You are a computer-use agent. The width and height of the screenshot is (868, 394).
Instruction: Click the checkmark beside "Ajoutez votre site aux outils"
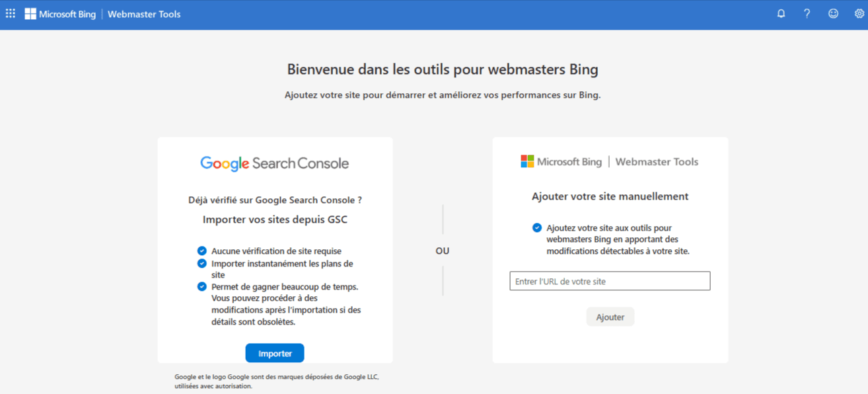point(537,228)
